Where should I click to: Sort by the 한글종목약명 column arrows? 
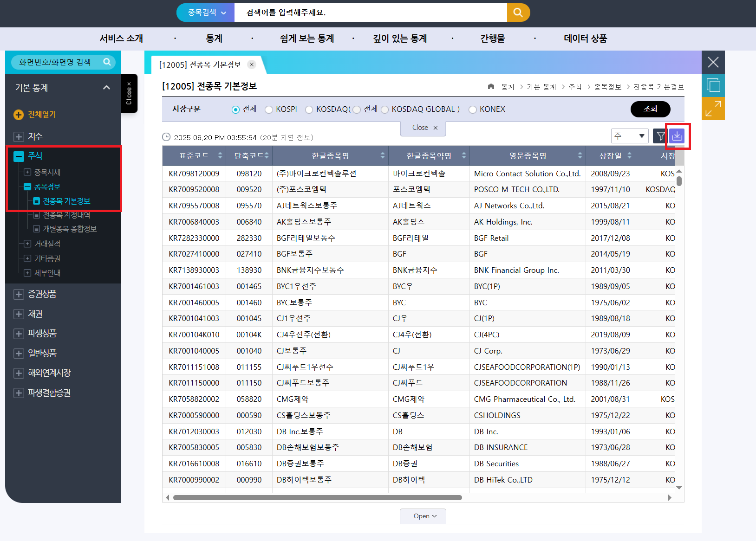pyautogui.click(x=464, y=155)
